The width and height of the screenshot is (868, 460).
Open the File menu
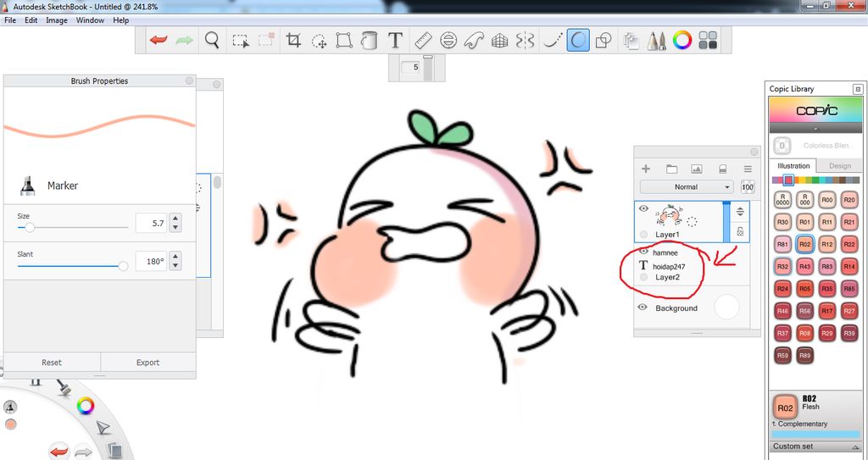pyautogui.click(x=10, y=20)
